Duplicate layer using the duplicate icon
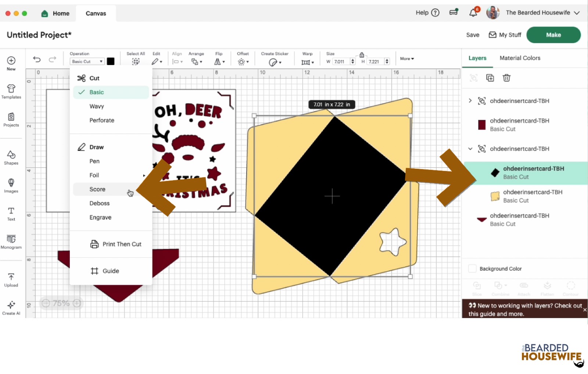 coord(490,78)
